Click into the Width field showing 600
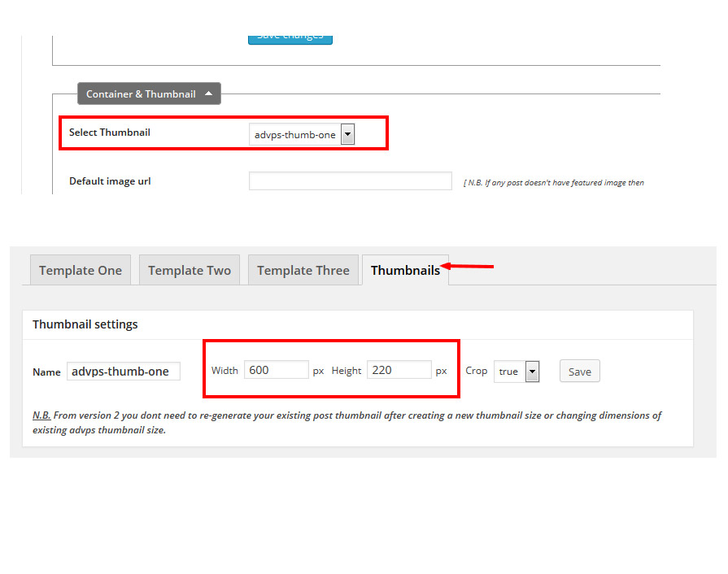The image size is (728, 574). (x=276, y=371)
